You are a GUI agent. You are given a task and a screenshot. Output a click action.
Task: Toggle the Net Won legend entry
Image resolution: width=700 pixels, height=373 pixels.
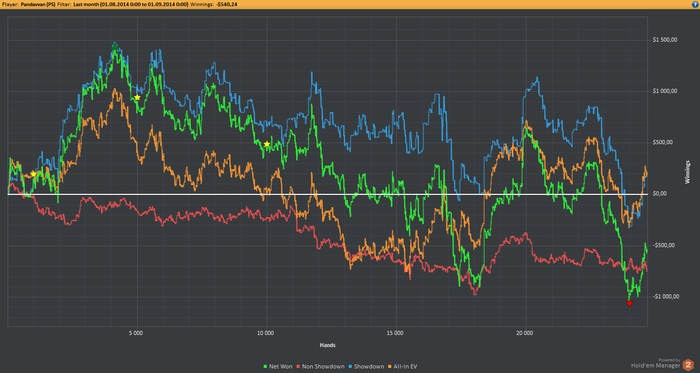pos(279,366)
